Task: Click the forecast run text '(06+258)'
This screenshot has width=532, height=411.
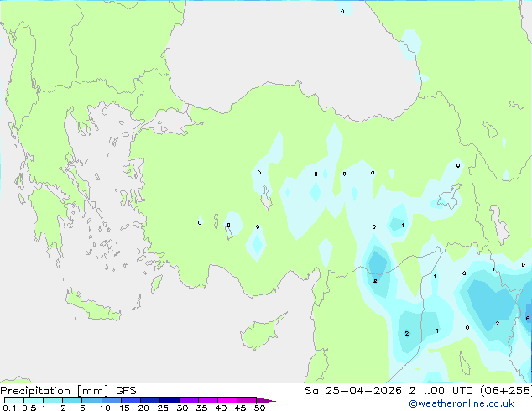Action: click(505, 391)
